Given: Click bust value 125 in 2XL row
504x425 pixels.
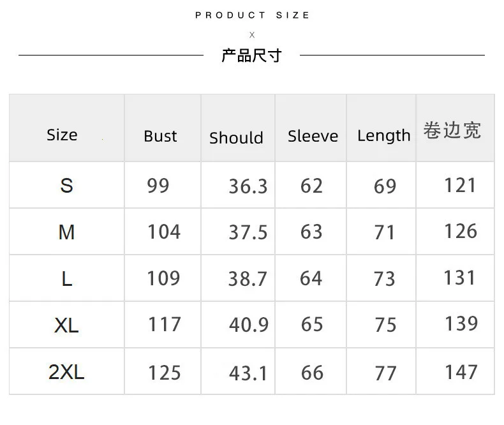Looking at the screenshot, I should [x=164, y=373].
